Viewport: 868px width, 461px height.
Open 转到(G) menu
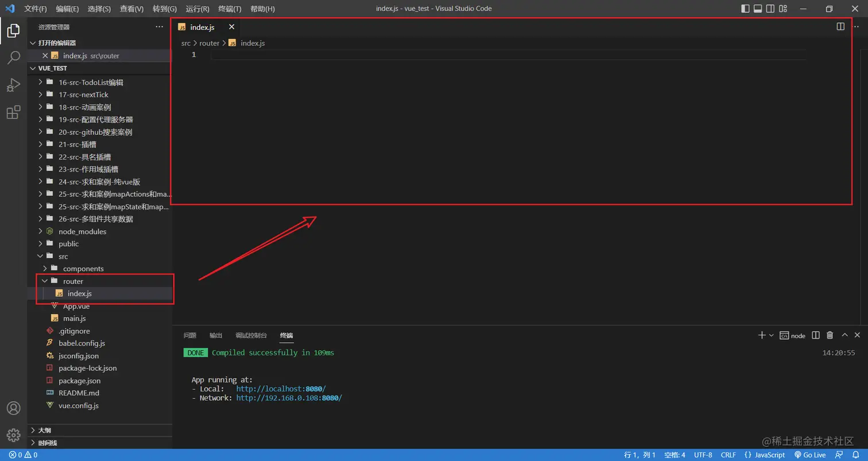coord(165,9)
